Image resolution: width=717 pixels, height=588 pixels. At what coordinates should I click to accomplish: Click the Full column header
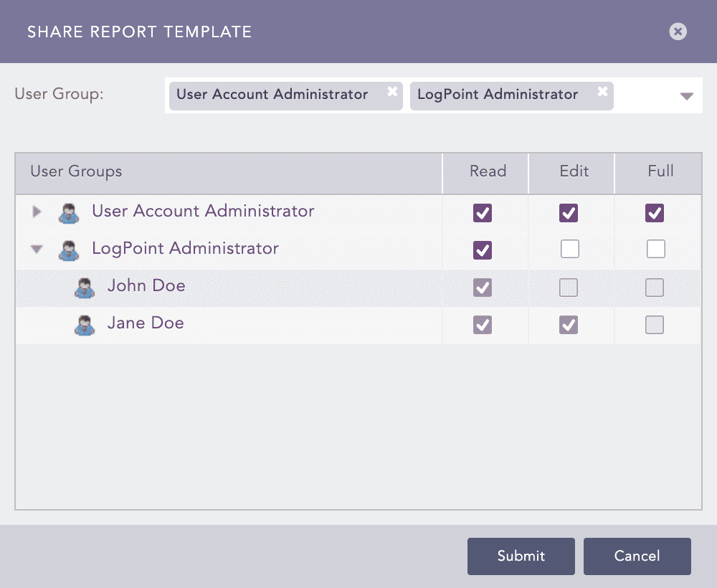tap(659, 172)
